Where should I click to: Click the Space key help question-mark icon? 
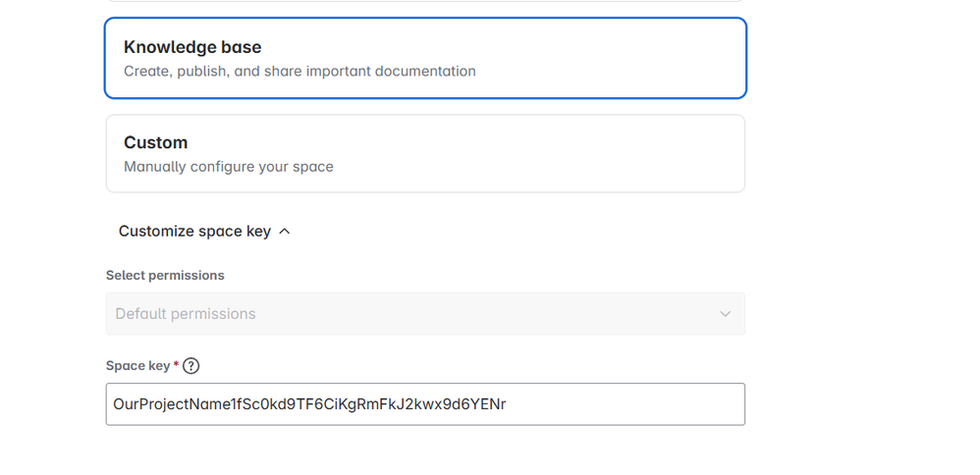pos(191,366)
